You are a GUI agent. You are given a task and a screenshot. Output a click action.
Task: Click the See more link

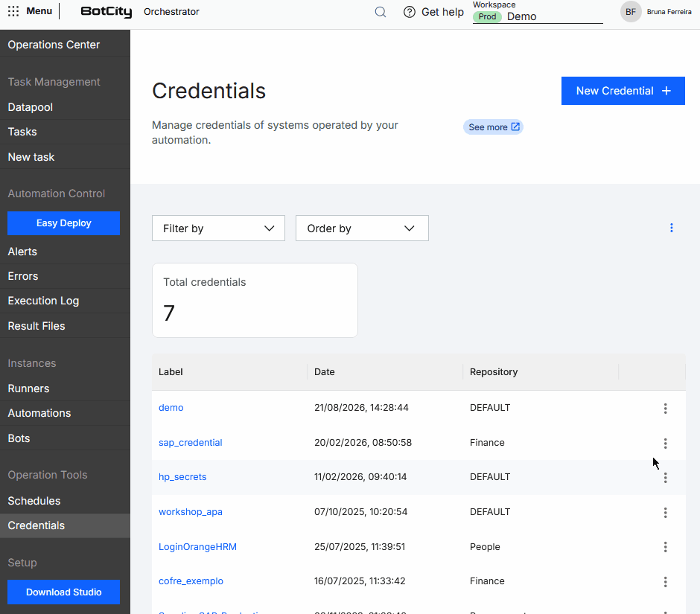click(493, 127)
